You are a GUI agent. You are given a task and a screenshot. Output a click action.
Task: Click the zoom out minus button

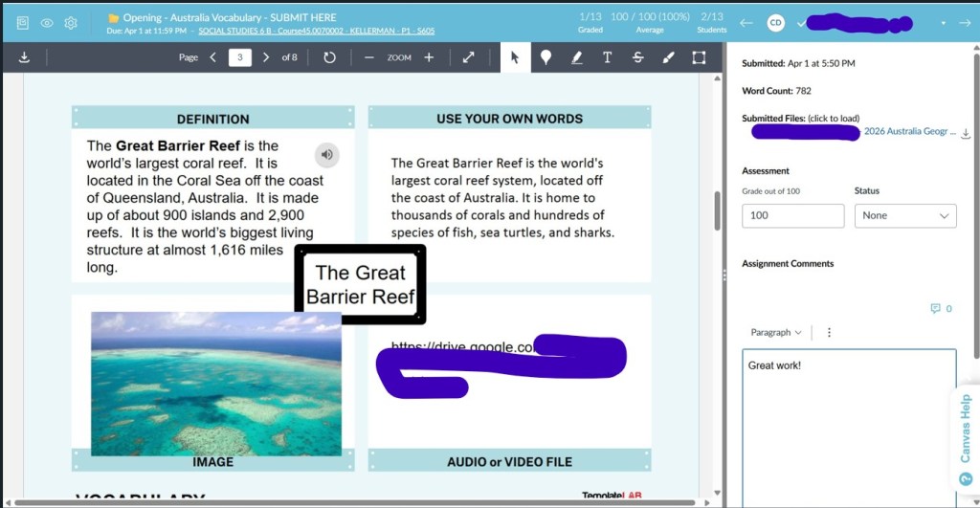tap(368, 57)
